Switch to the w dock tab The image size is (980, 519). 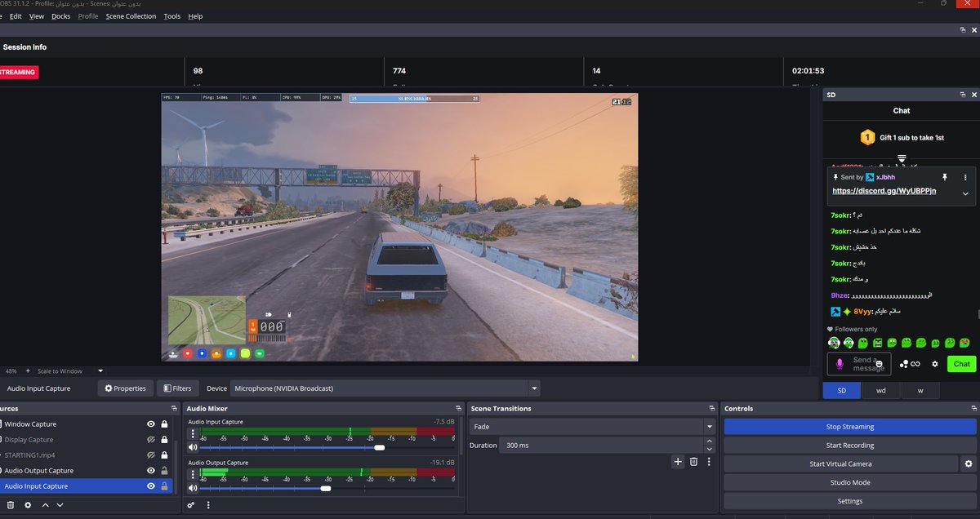click(920, 391)
